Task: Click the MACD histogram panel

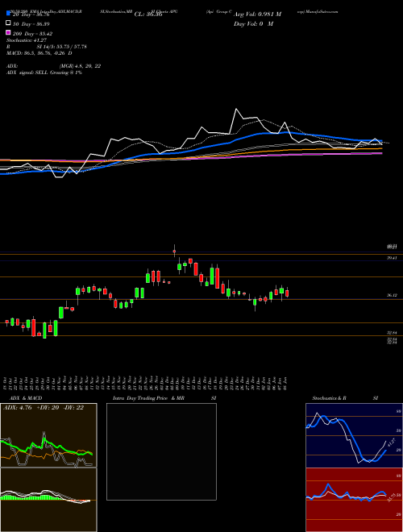Action: click(48, 500)
